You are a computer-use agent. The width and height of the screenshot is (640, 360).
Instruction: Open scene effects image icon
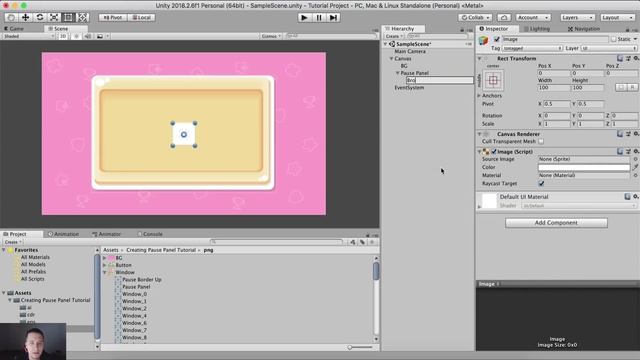tap(100, 36)
